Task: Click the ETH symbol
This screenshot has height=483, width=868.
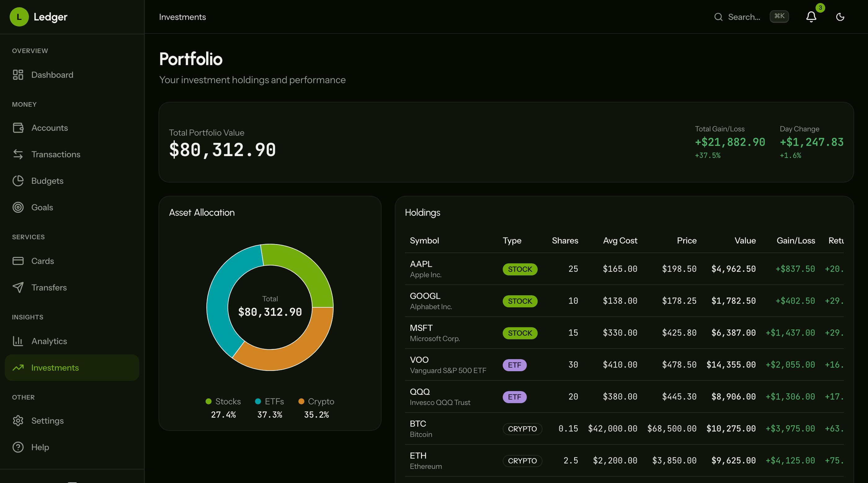Action: pyautogui.click(x=418, y=456)
